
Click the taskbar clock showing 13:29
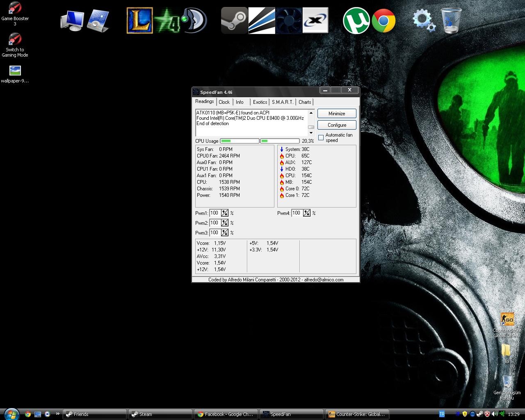click(x=514, y=414)
